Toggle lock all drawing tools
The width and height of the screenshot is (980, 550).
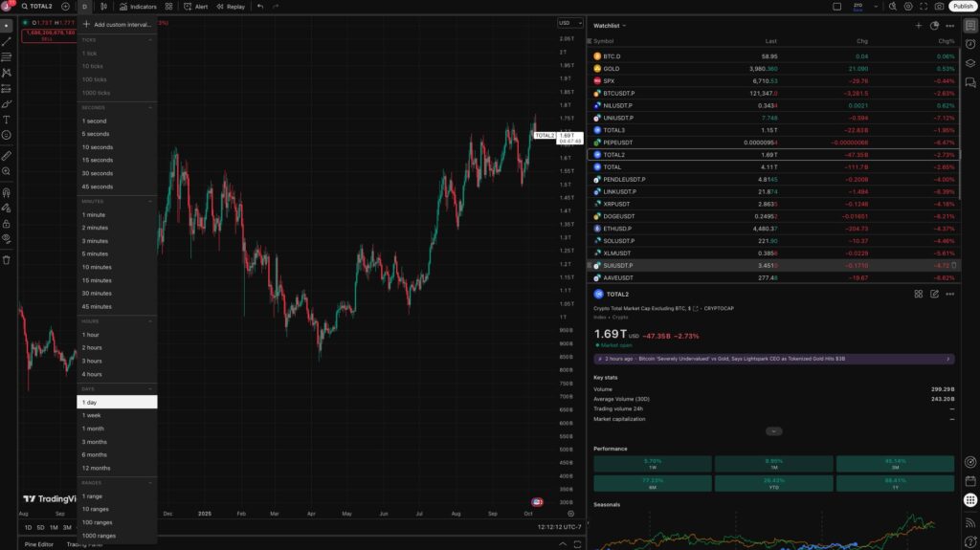[x=7, y=222]
